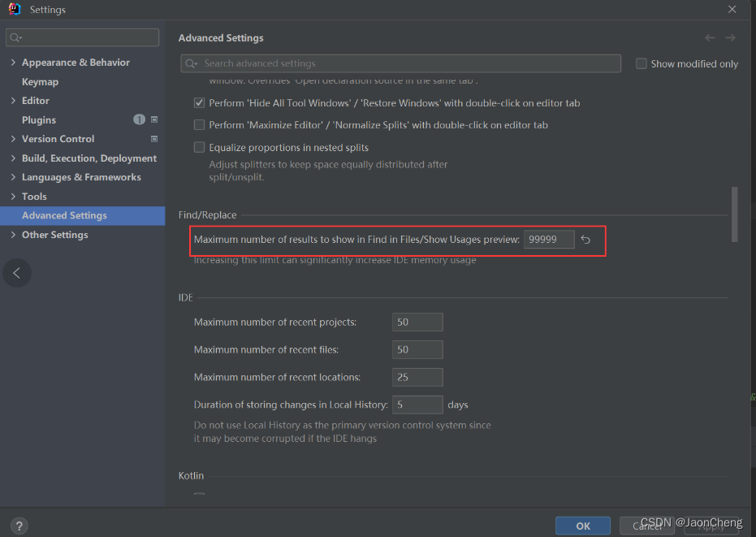The image size is (756, 537).
Task: Click the IntelliJ logo icon in title bar
Action: (15, 9)
